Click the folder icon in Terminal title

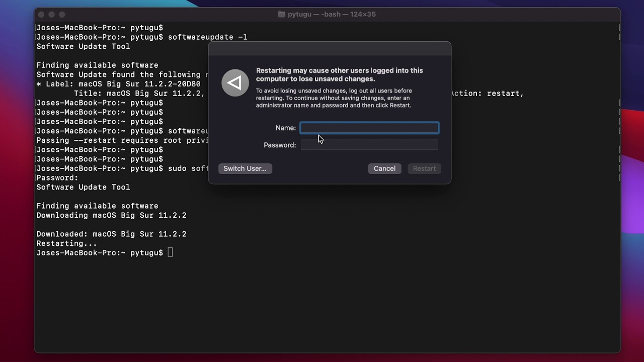(282, 15)
